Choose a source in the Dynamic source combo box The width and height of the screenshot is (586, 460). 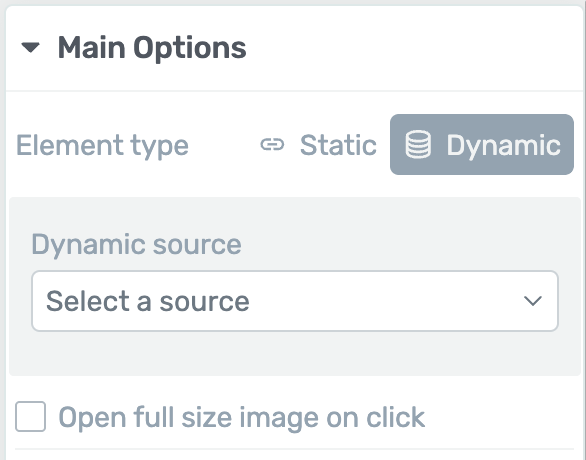click(x=295, y=301)
